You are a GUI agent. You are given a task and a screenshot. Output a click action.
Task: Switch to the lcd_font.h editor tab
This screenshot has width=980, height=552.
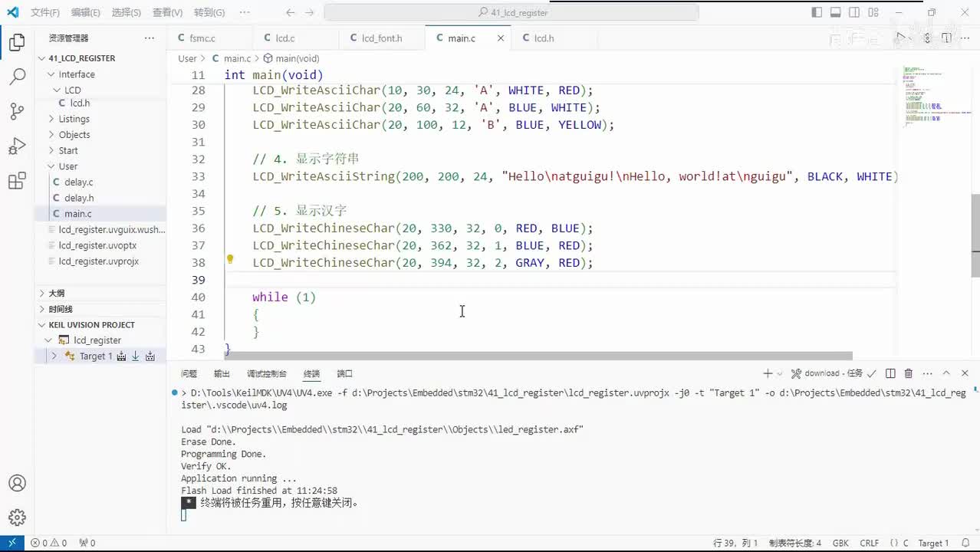382,38
